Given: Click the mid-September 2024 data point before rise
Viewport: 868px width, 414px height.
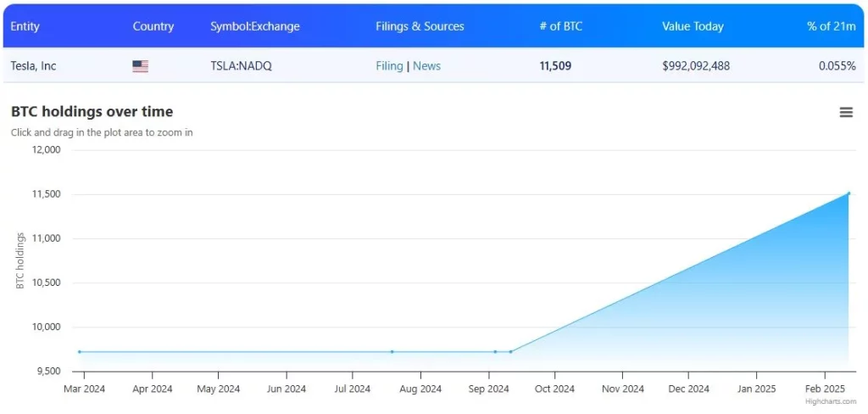Looking at the screenshot, I should [510, 352].
